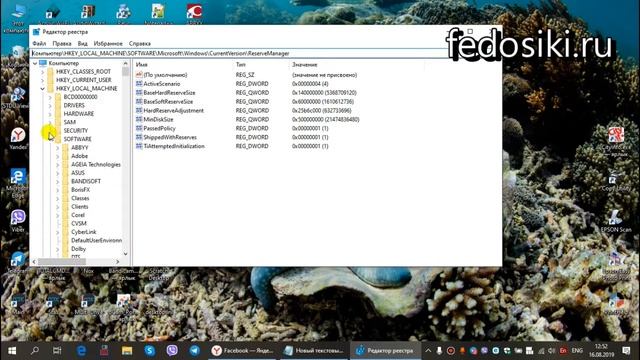640x360 pixels.
Task: Activate Редактор реестра taskbar button
Action: click(385, 351)
